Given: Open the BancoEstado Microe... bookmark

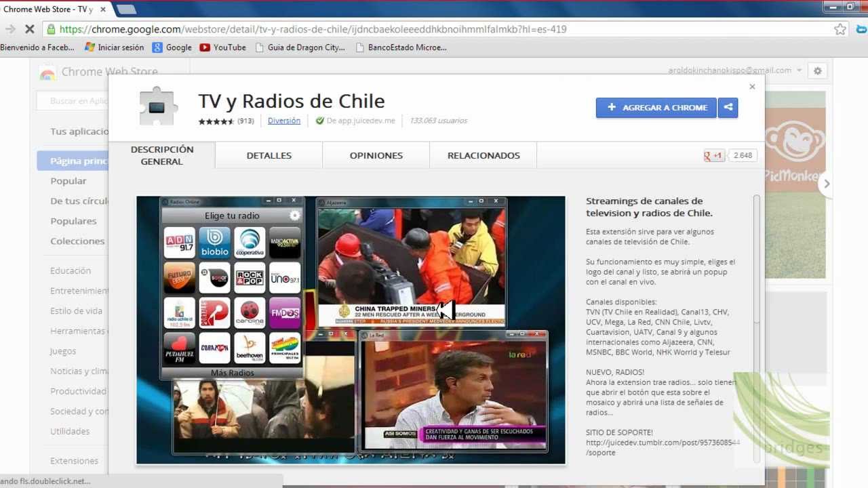Looking at the screenshot, I should (x=401, y=47).
